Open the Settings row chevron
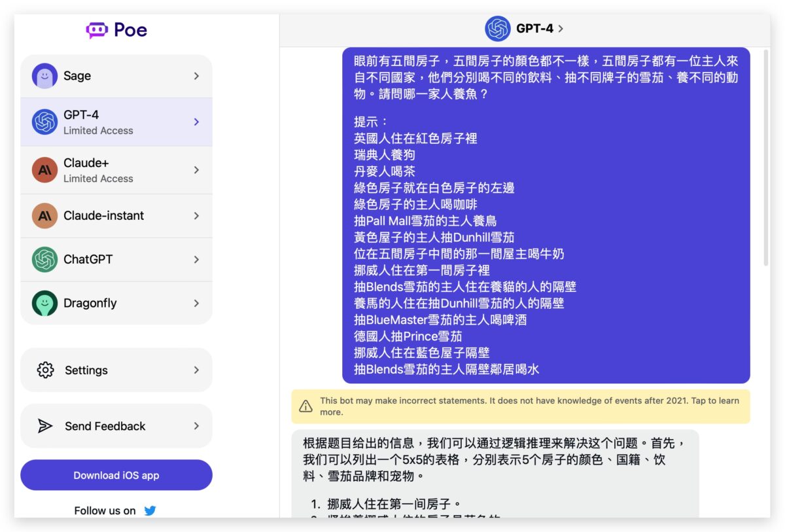The height and width of the screenshot is (532, 785). pos(196,370)
